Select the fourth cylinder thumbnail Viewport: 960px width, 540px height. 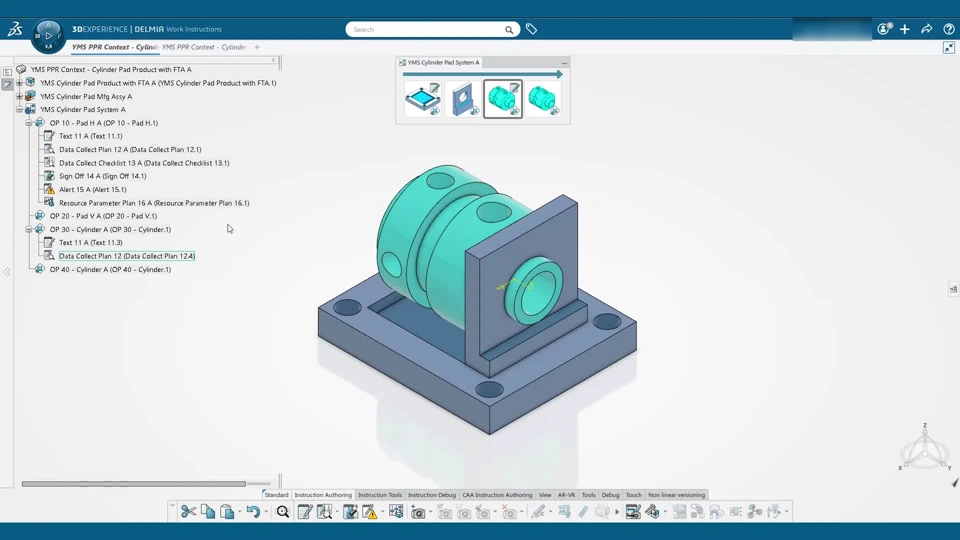pos(542,99)
